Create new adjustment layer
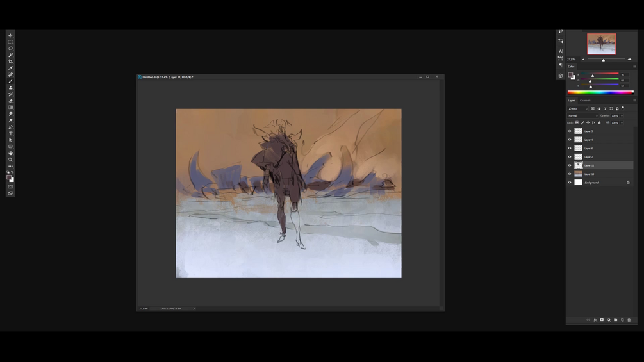 609,320
